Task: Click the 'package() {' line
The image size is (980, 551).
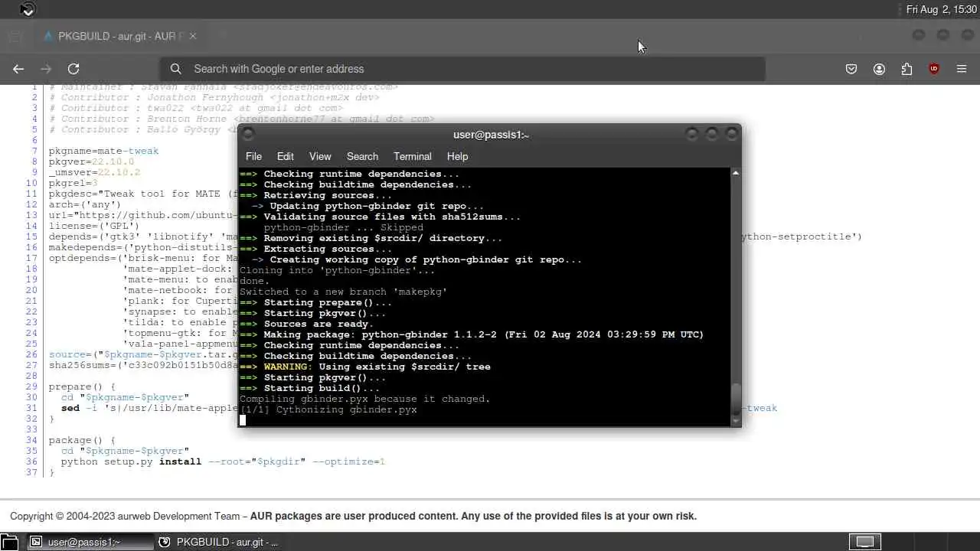Action: (83, 440)
